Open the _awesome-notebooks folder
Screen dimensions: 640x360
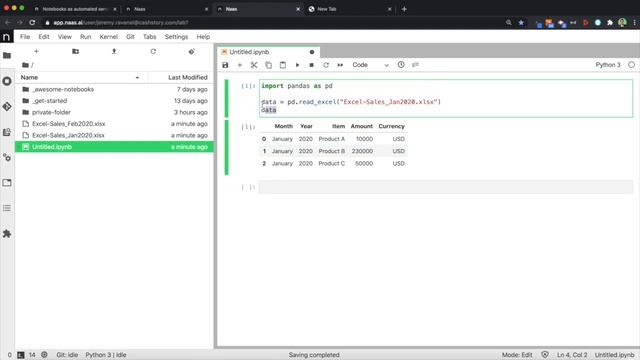coord(114,89)
